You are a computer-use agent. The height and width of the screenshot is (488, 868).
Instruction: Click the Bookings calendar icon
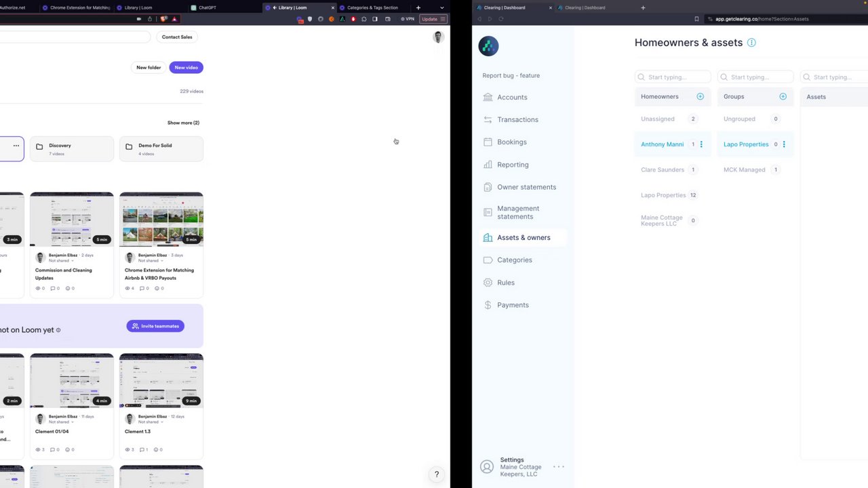pyautogui.click(x=488, y=142)
